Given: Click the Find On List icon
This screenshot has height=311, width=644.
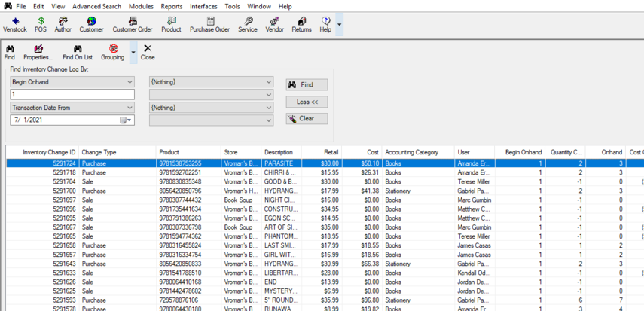Looking at the screenshot, I should pyautogui.click(x=78, y=53).
